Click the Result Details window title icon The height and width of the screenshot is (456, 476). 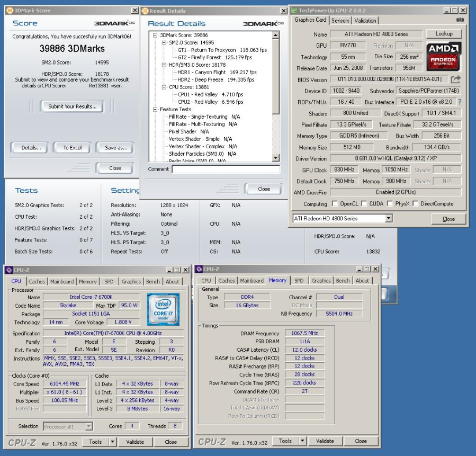145,11
